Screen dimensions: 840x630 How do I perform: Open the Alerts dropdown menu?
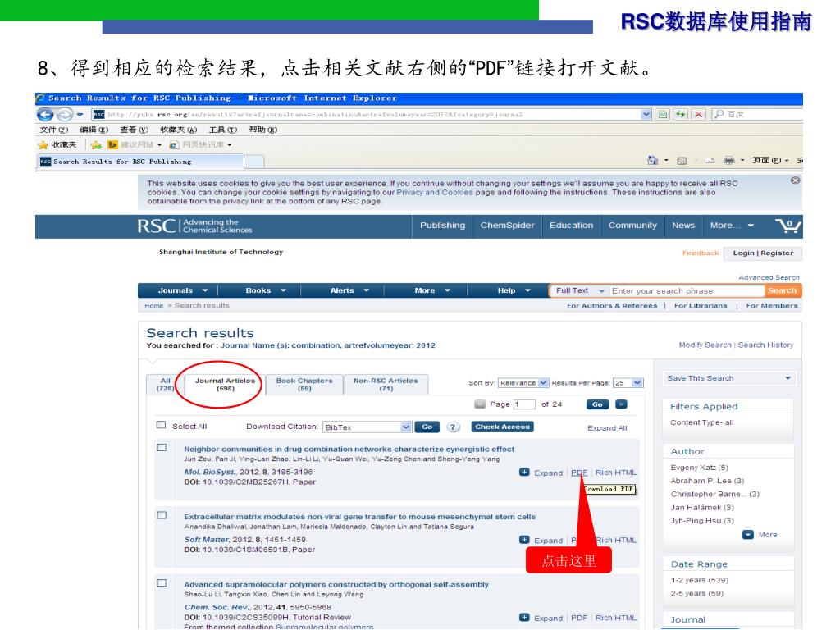[349, 290]
